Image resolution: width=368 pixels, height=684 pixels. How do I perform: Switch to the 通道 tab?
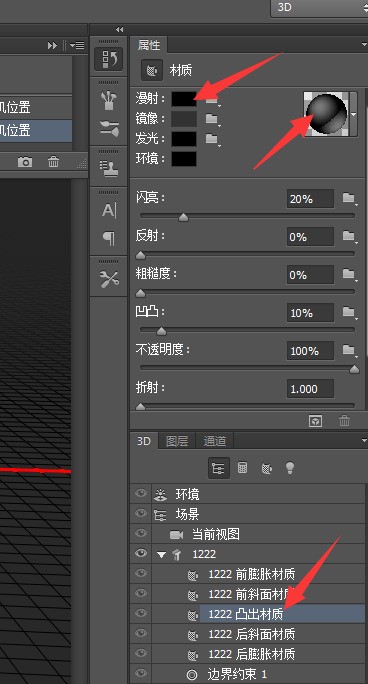click(215, 441)
